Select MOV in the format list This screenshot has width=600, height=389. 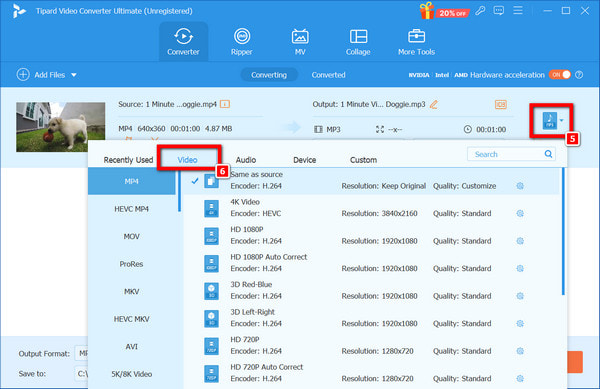point(132,236)
